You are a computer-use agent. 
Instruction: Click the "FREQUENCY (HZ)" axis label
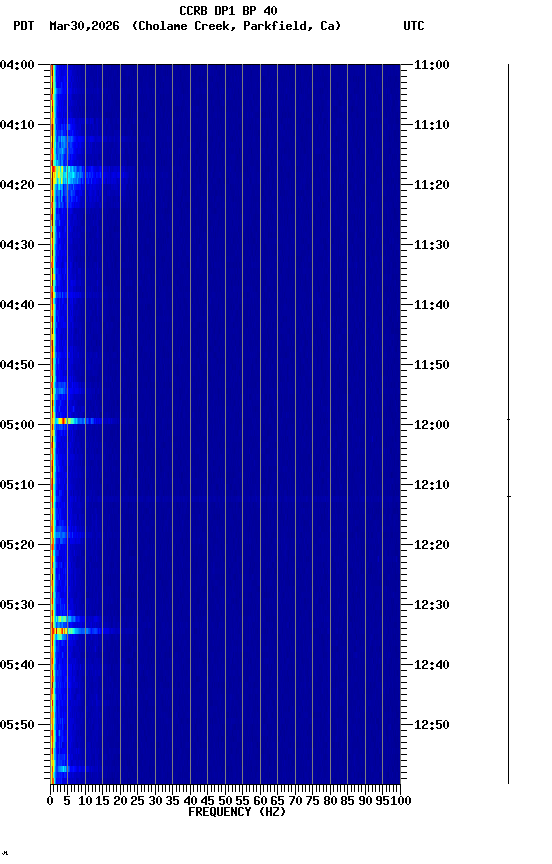tap(237, 812)
